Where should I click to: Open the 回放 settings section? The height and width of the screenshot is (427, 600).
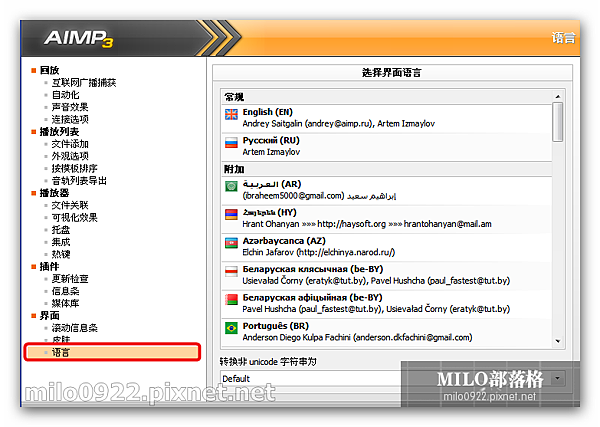pos(49,70)
